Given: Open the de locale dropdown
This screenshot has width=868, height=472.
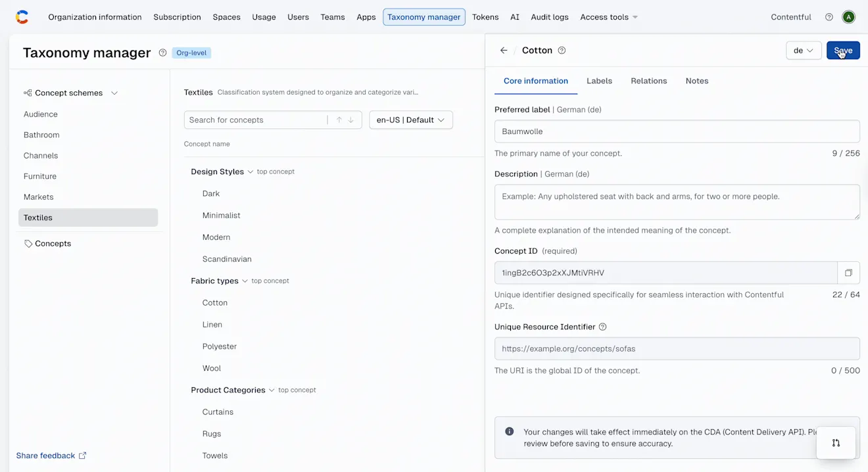Looking at the screenshot, I should (x=803, y=51).
